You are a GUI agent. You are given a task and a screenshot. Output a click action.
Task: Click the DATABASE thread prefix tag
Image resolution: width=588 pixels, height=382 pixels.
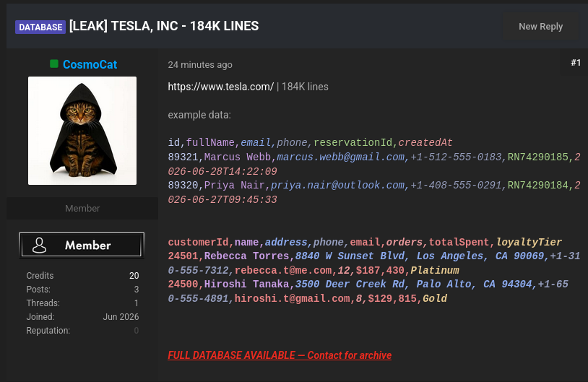(x=40, y=27)
